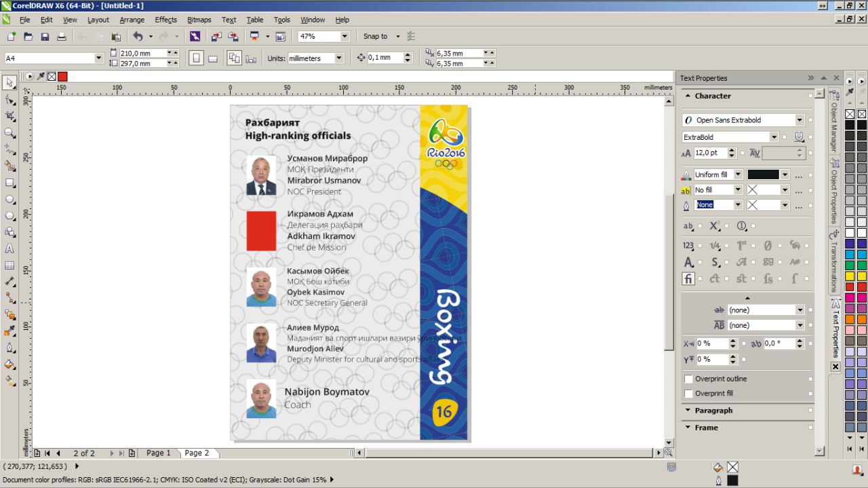Open the Snap to dropdown
Screen dimensions: 868x488
[x=398, y=37]
